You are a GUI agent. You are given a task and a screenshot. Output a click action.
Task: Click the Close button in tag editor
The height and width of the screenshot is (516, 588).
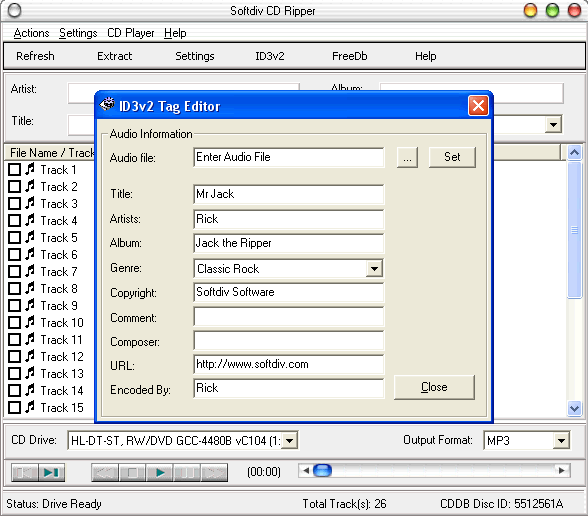pyautogui.click(x=434, y=387)
